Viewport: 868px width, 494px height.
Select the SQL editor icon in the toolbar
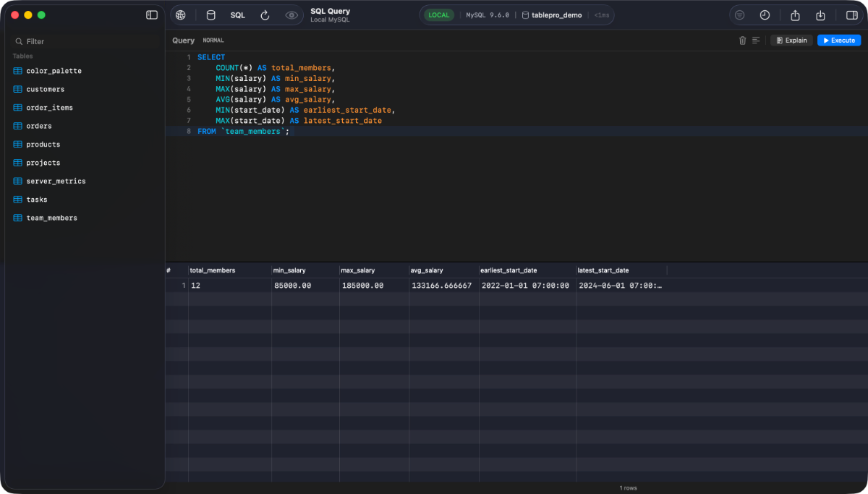tap(238, 14)
